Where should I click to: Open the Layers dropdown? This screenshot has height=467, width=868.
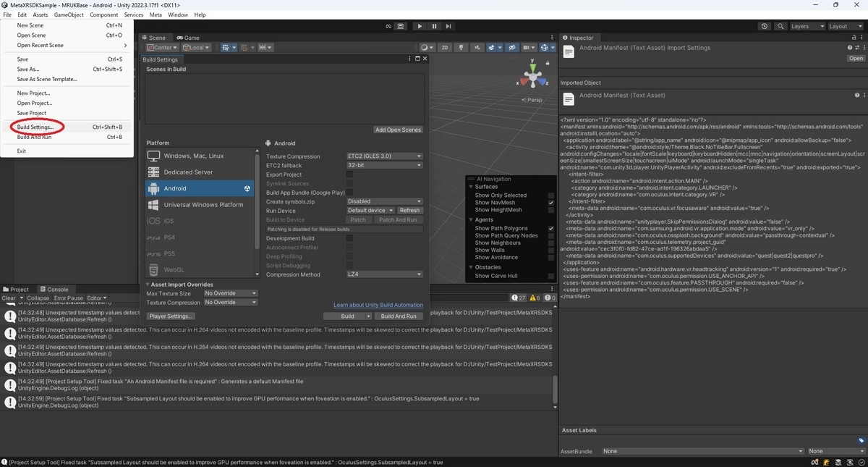tap(807, 26)
